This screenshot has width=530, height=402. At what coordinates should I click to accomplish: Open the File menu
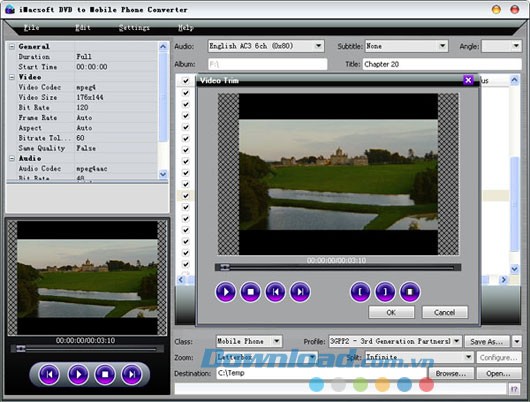click(x=31, y=27)
